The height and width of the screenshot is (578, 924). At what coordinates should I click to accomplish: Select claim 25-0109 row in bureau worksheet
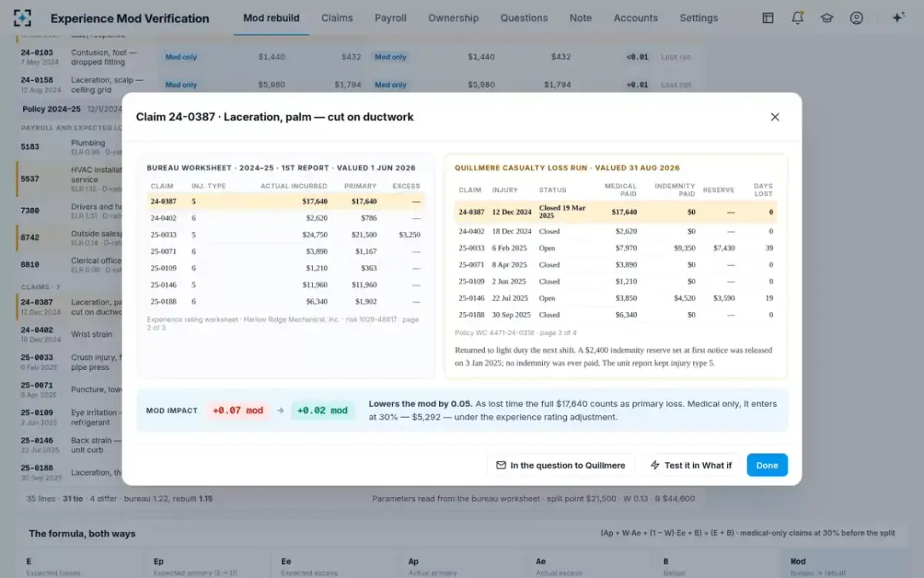coord(286,268)
